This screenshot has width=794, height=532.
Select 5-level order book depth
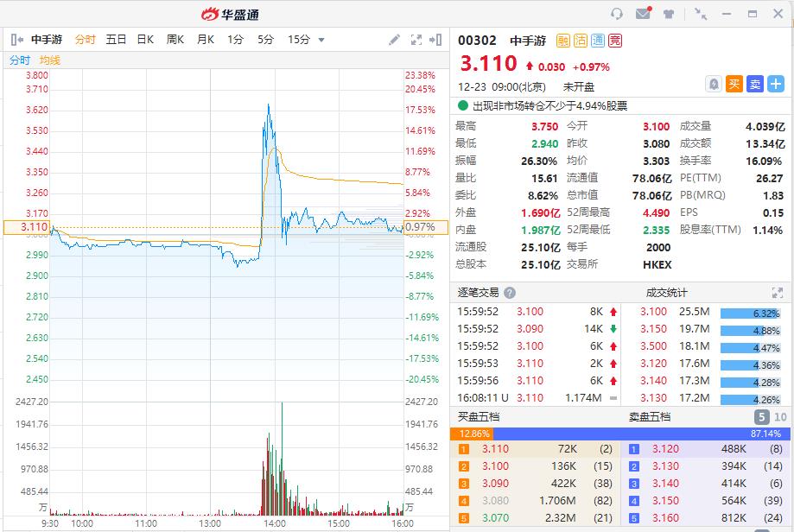tap(761, 417)
